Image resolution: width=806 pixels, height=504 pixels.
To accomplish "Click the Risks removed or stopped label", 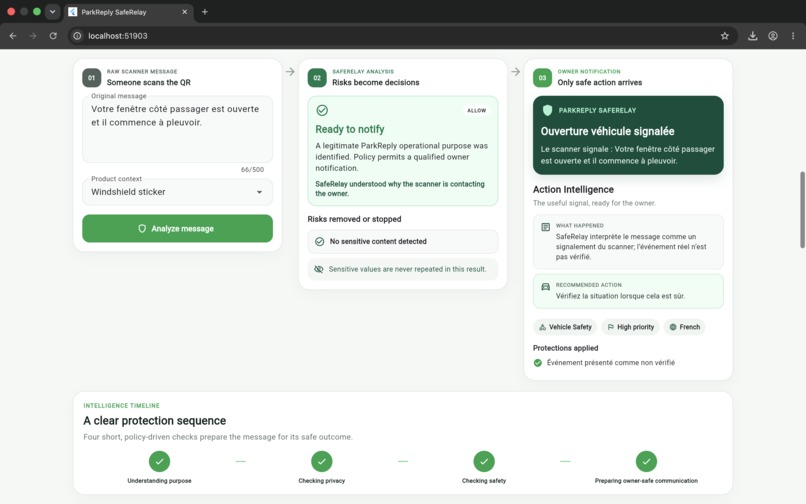I will point(354,219).
